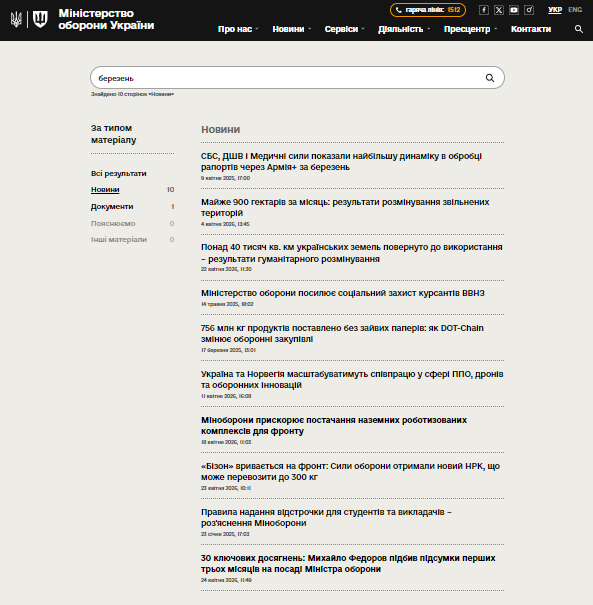
Task: Go to Міністерство оборони України homepage title
Action: 106,19
